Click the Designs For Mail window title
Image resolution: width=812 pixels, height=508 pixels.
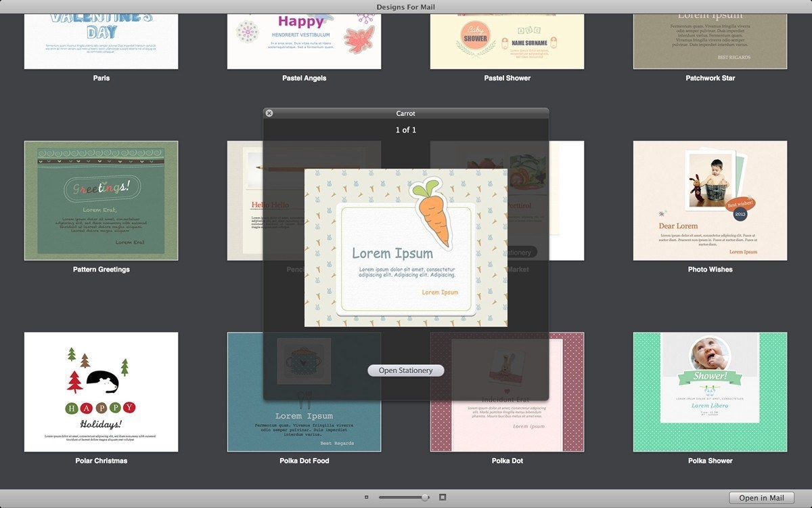pyautogui.click(x=406, y=7)
